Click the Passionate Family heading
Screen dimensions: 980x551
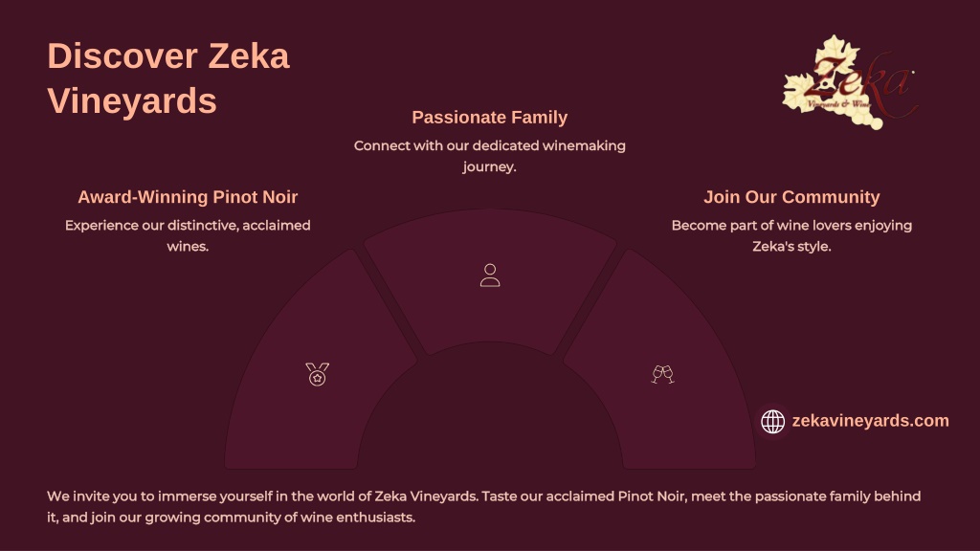489,117
